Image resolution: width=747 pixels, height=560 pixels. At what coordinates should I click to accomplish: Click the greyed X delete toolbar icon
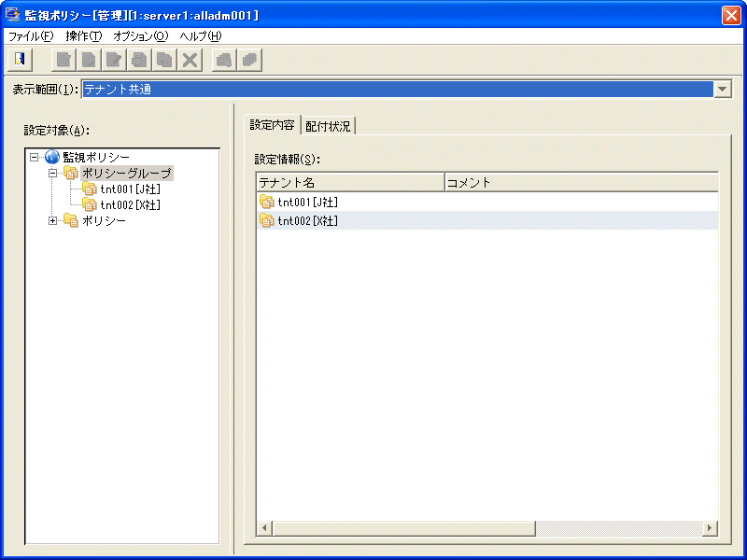tap(190, 60)
